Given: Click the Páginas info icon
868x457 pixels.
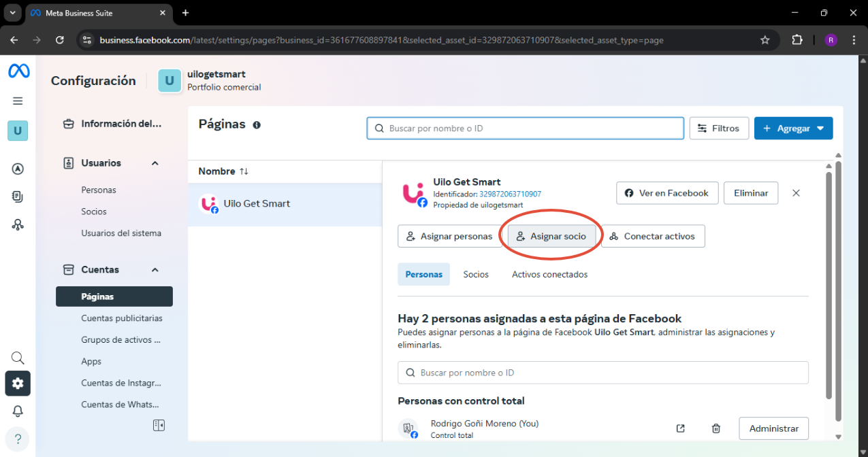Looking at the screenshot, I should click(x=257, y=125).
